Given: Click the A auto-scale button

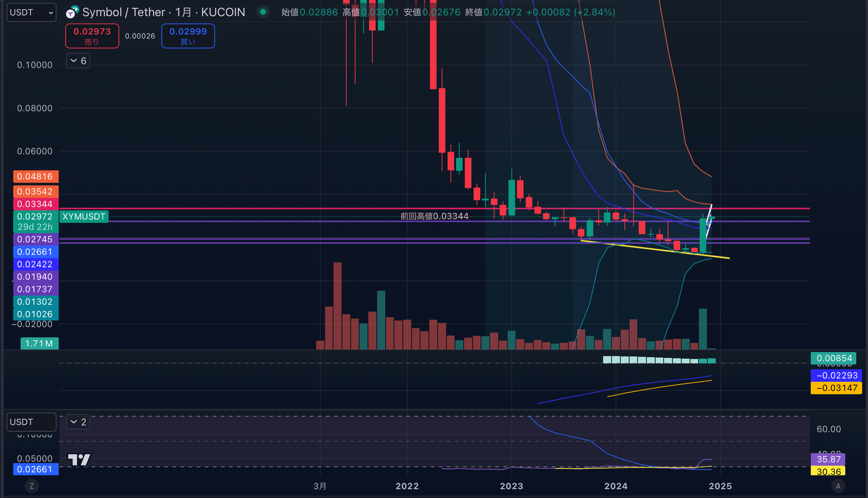Looking at the screenshot, I should click(x=838, y=486).
